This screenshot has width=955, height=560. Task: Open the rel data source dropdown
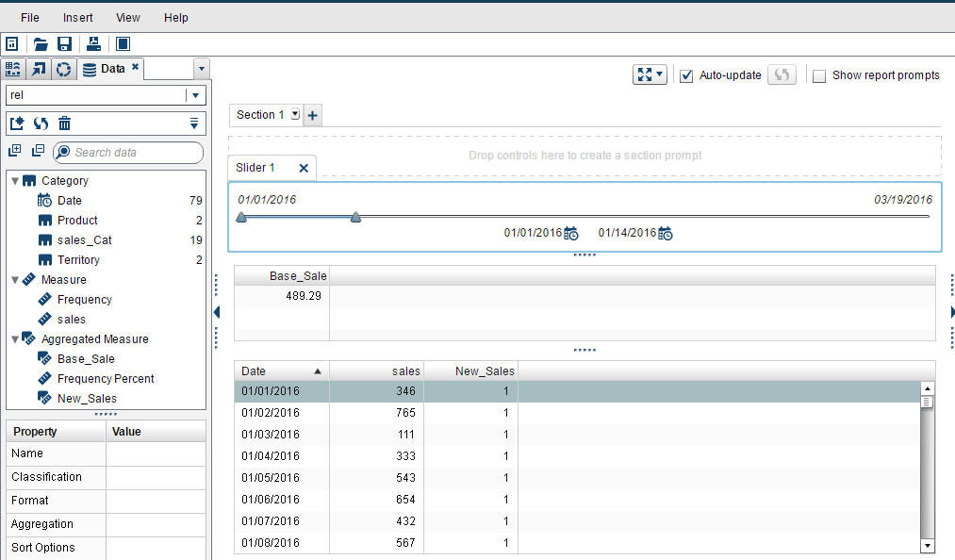click(x=195, y=95)
